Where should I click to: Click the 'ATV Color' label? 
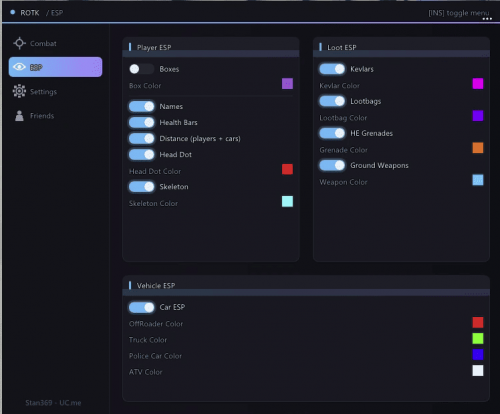pos(146,372)
